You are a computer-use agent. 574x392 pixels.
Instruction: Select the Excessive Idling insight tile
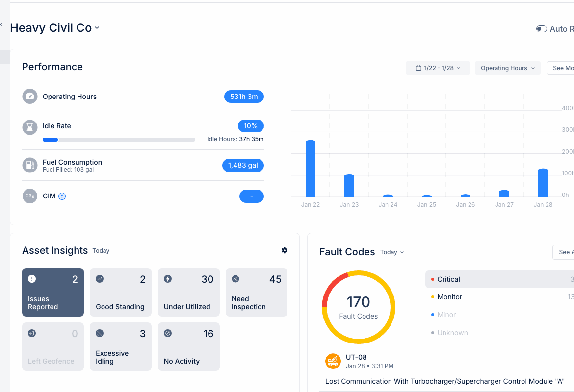tap(121, 346)
